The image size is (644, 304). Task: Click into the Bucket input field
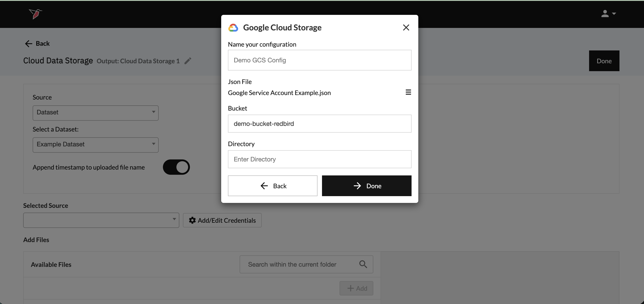pyautogui.click(x=319, y=124)
